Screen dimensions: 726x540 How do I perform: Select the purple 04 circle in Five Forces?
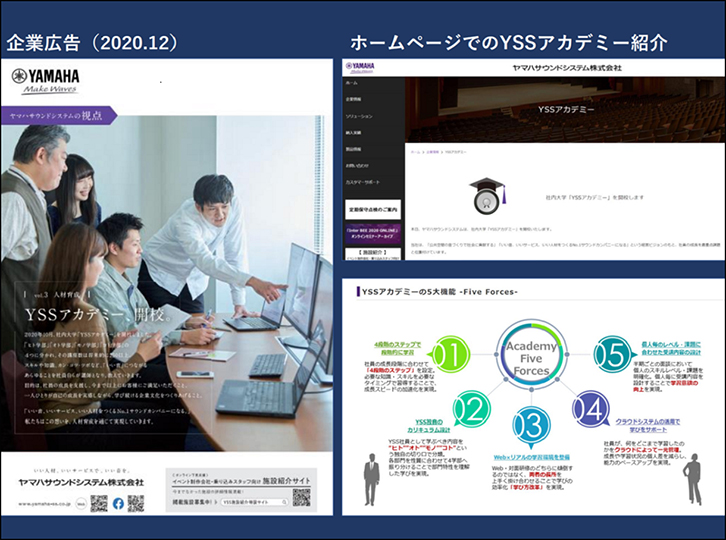[591, 409]
